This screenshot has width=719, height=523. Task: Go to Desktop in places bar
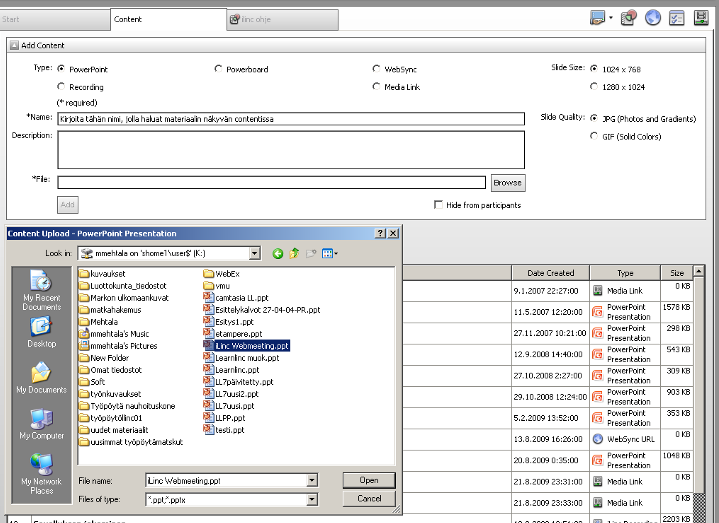coord(41,333)
